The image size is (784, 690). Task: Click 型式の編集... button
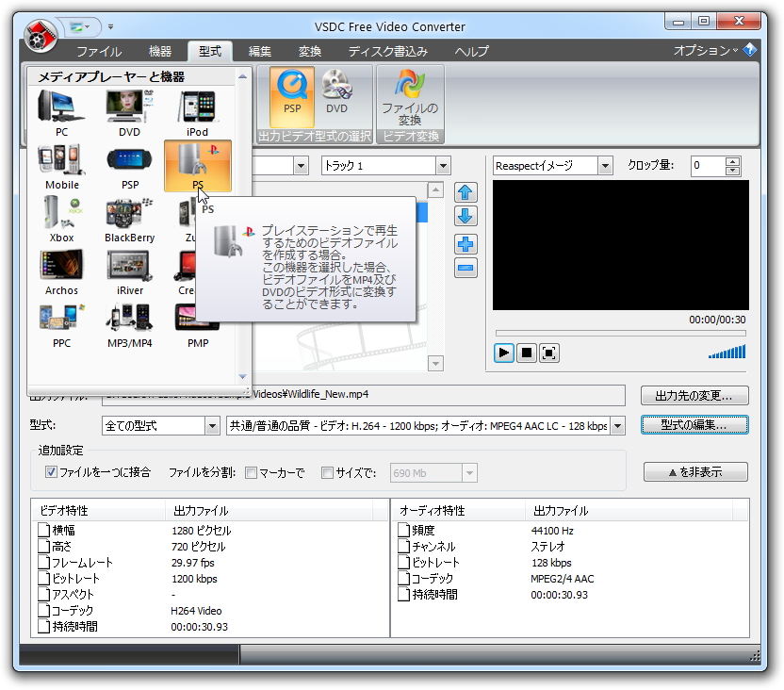[694, 425]
